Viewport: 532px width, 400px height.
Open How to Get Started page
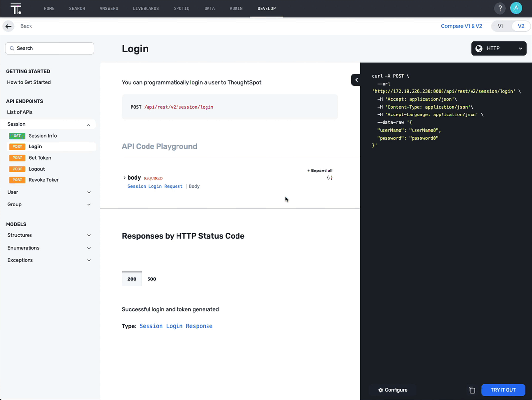29,83
